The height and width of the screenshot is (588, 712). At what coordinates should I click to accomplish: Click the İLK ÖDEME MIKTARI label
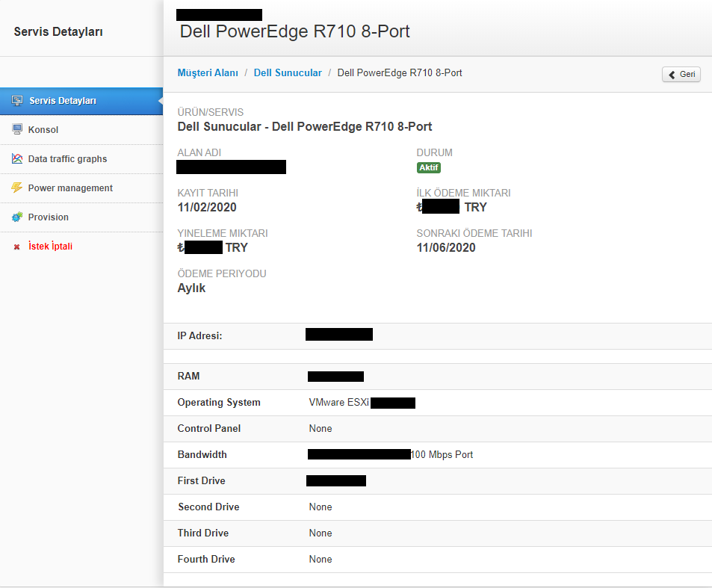coord(463,193)
